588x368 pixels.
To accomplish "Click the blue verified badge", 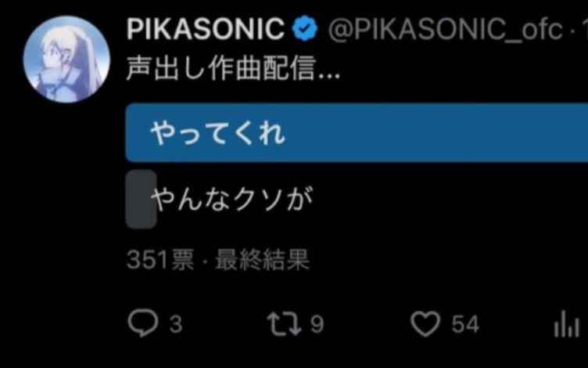I will pos(304,31).
